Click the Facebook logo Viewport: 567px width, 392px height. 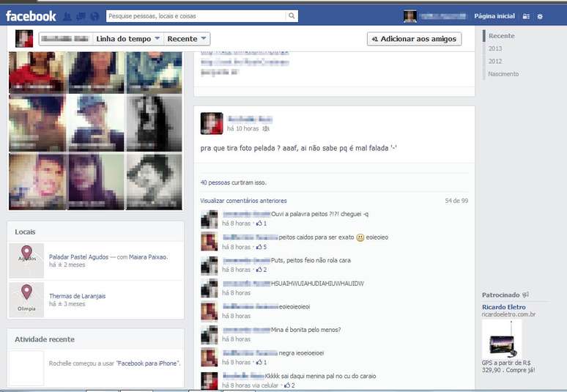point(31,16)
